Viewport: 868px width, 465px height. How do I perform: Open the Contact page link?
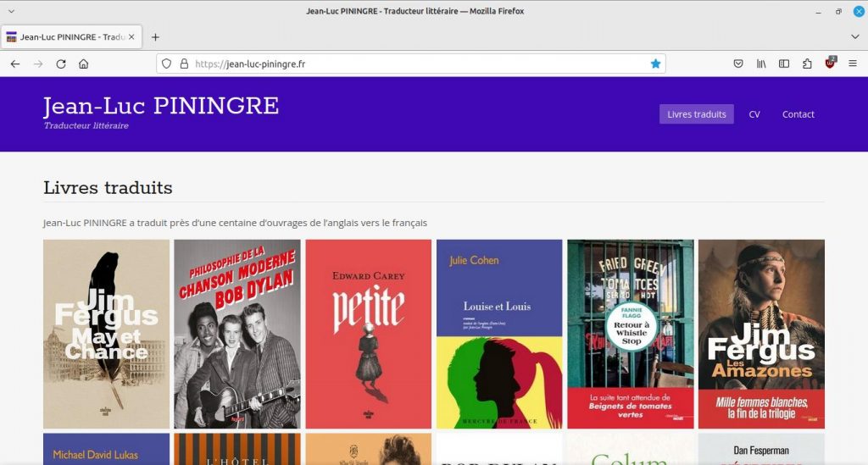798,114
